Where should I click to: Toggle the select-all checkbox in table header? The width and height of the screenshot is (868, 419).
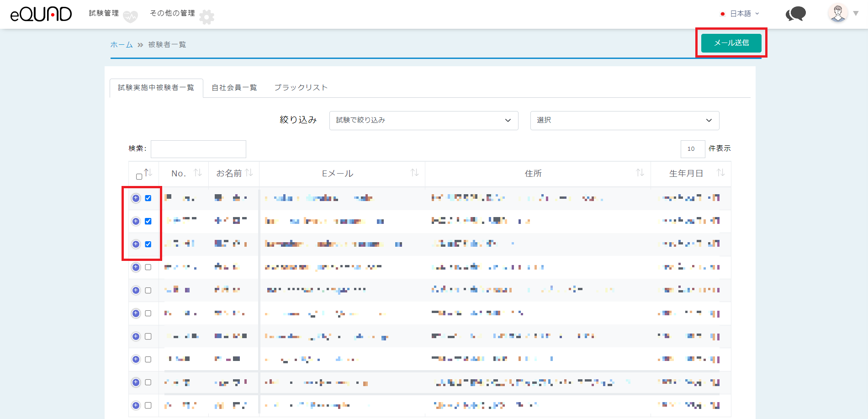(139, 176)
